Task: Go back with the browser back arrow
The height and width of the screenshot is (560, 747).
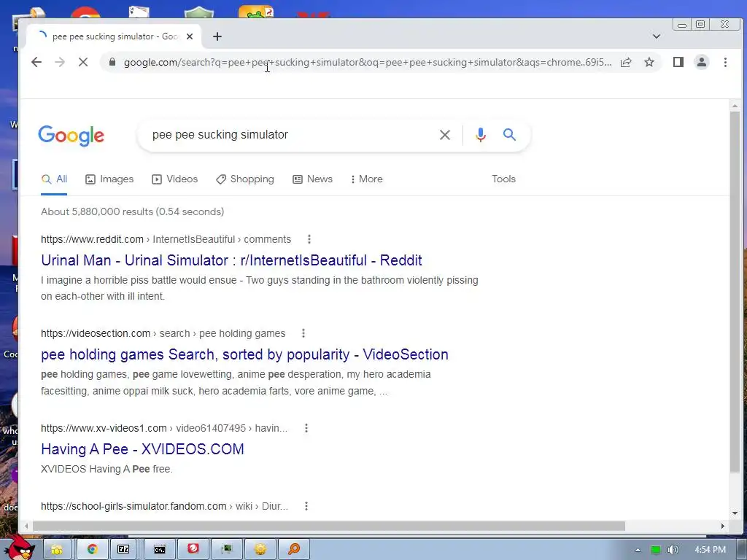Action: pos(36,63)
